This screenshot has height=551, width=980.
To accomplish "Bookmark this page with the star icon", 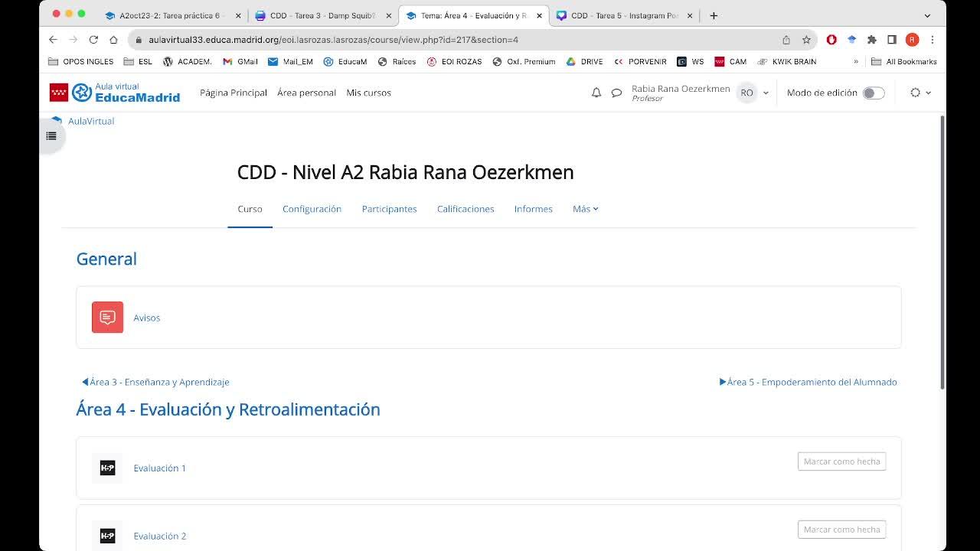I will coord(806,40).
